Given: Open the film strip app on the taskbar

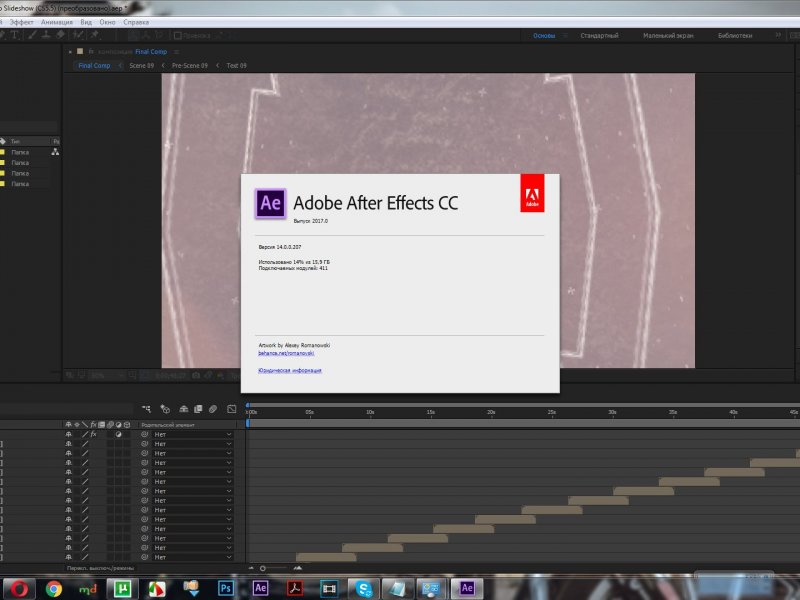Looking at the screenshot, I should click(329, 589).
